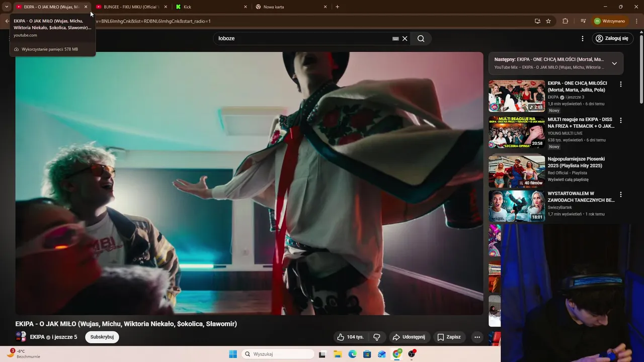Open the Wstrzymano profile button

[x=609, y=21]
